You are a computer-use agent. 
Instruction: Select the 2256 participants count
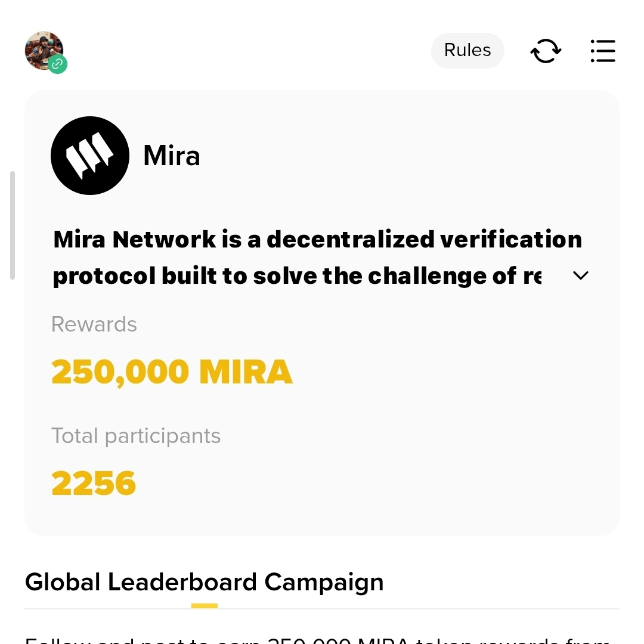94,483
